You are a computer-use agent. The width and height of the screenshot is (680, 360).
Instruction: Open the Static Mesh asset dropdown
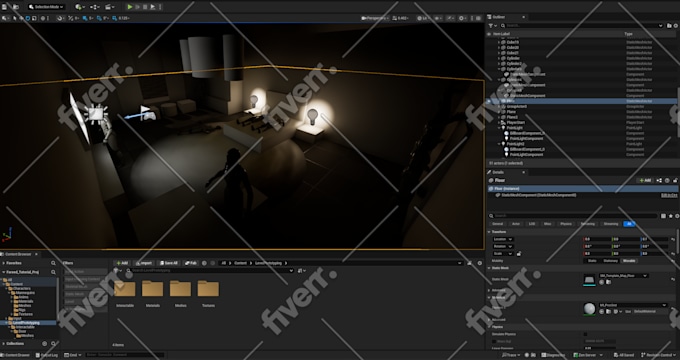click(x=623, y=276)
